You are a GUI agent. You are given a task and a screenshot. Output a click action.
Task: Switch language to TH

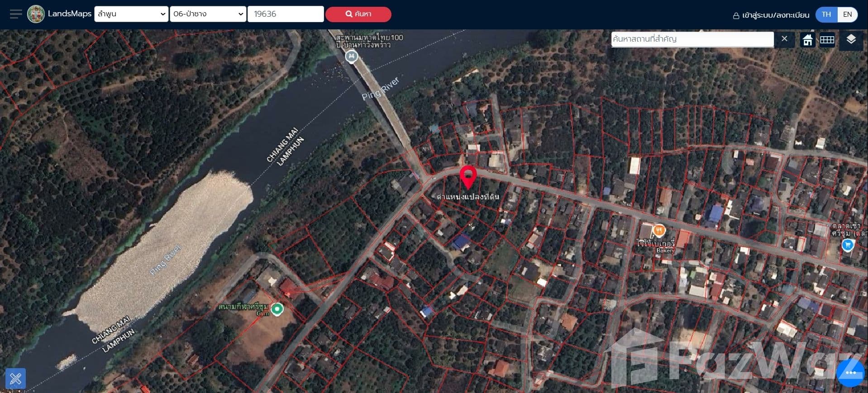click(826, 14)
